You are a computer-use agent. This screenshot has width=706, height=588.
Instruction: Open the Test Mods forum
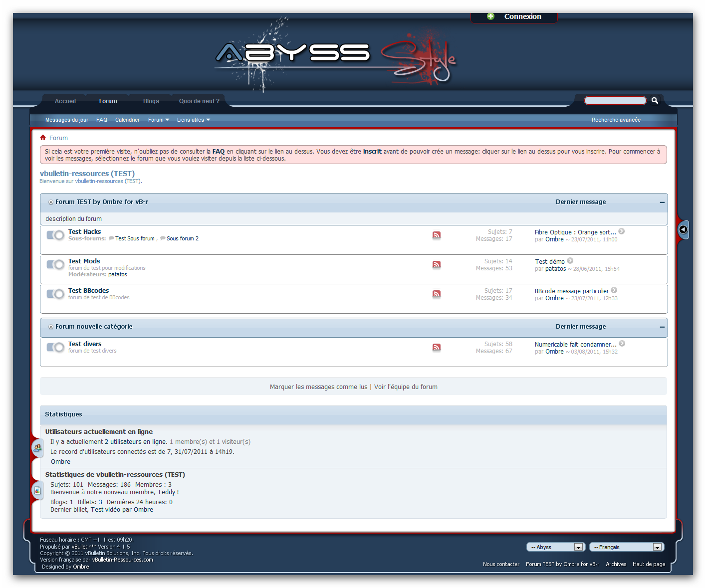[x=84, y=261]
